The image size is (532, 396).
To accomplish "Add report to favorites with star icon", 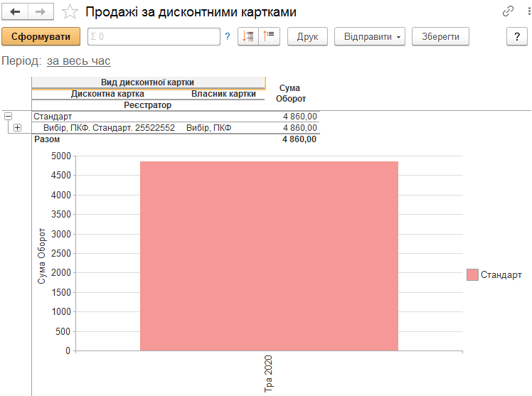I will pyautogui.click(x=70, y=12).
